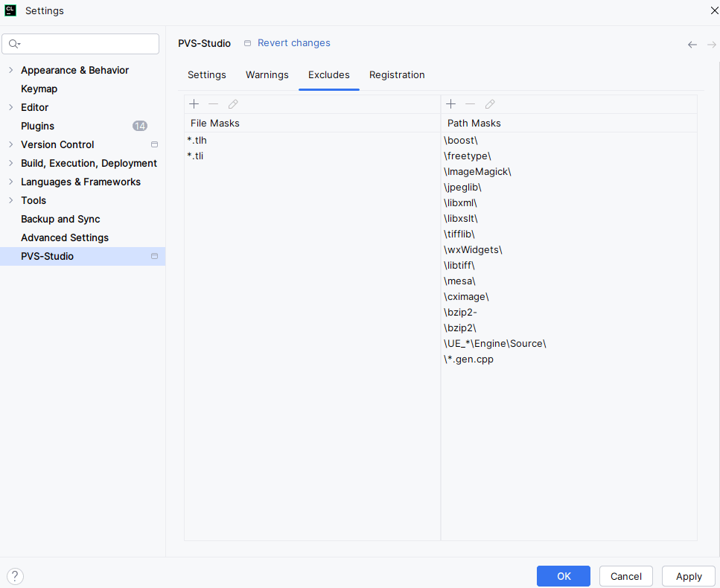Click the Revert changes link
The image size is (720, 588).
[293, 43]
